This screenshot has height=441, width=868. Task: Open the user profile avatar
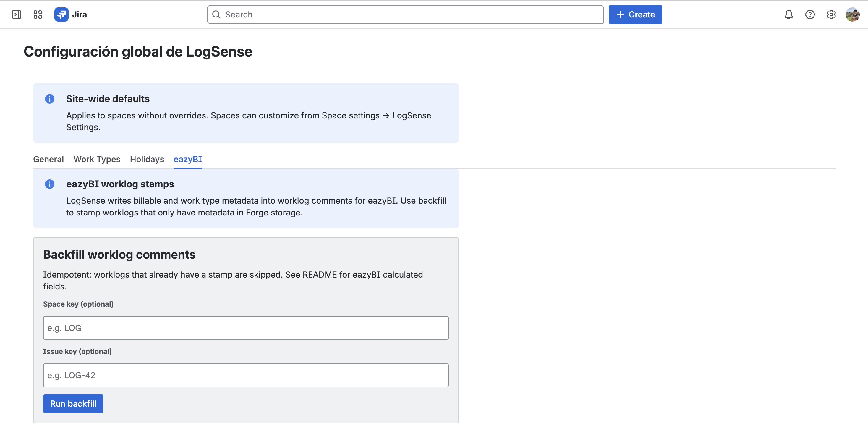852,15
